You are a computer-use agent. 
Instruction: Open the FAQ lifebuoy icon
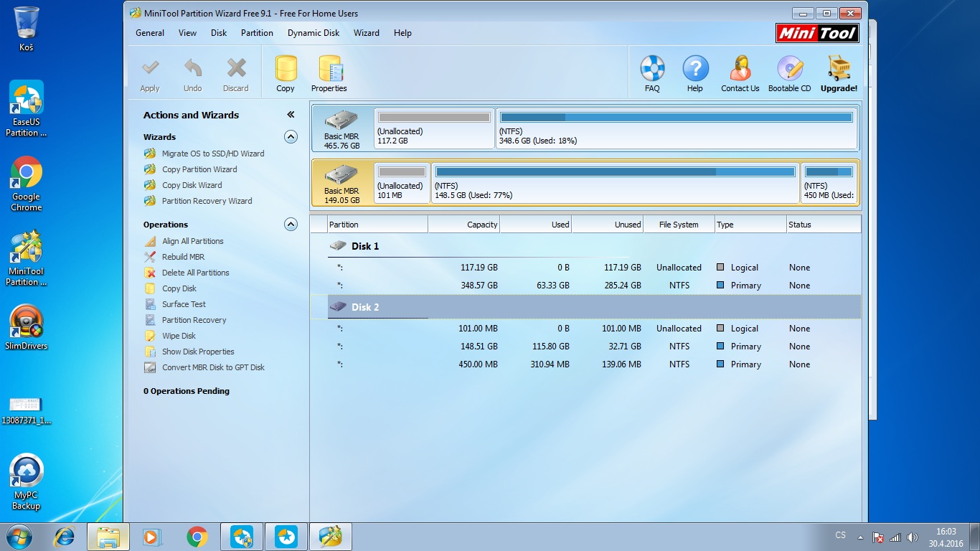[651, 73]
